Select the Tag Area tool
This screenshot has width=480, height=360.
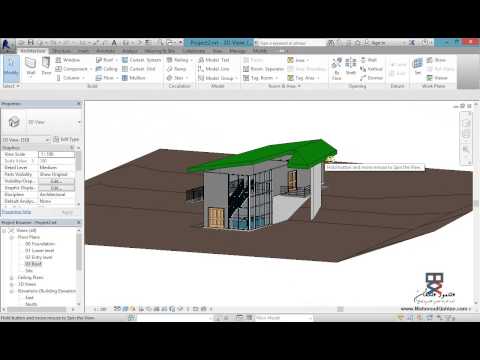coord(301,78)
